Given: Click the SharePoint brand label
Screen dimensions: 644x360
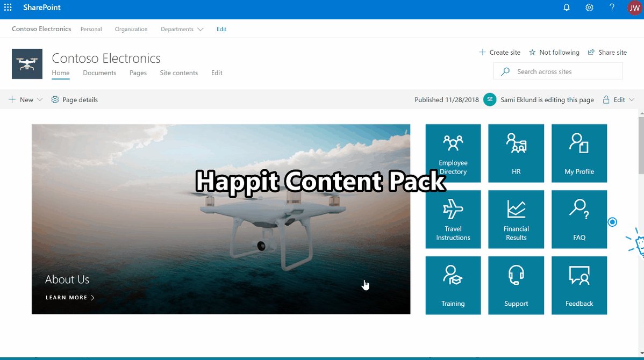Looking at the screenshot, I should tap(42, 8).
